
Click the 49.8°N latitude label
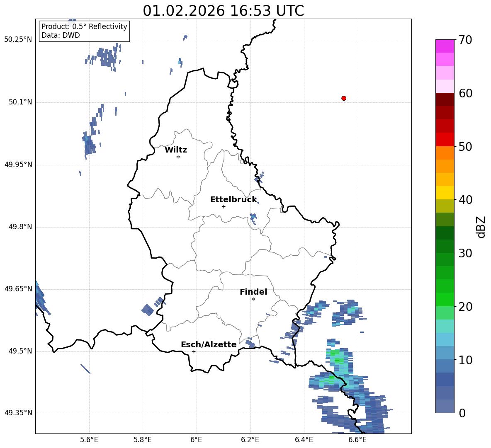coord(20,227)
